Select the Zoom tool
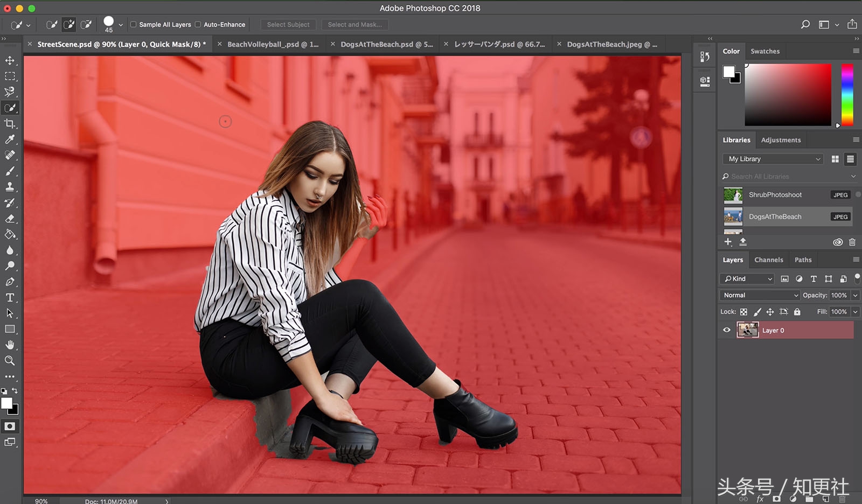Viewport: 862px width, 504px height. [10, 361]
